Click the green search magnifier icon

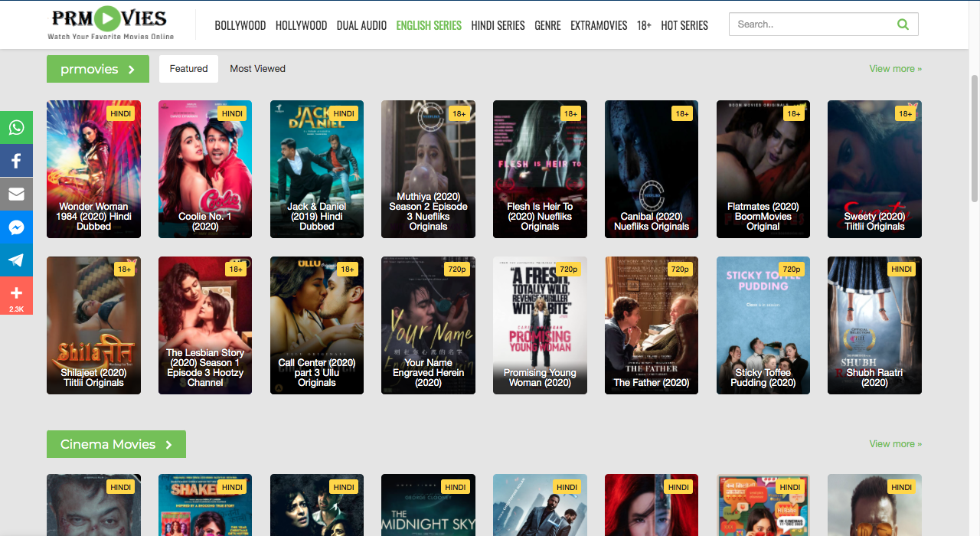coord(903,25)
